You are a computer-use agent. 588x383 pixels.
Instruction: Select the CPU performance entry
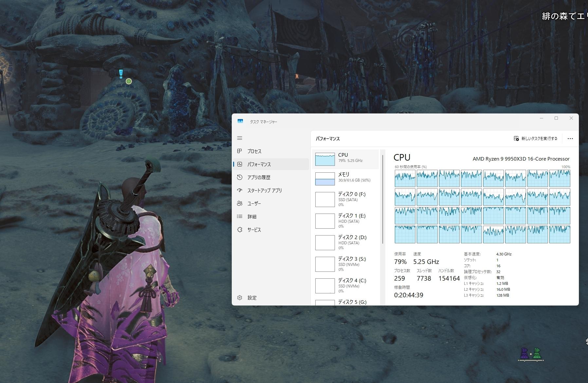(345, 159)
